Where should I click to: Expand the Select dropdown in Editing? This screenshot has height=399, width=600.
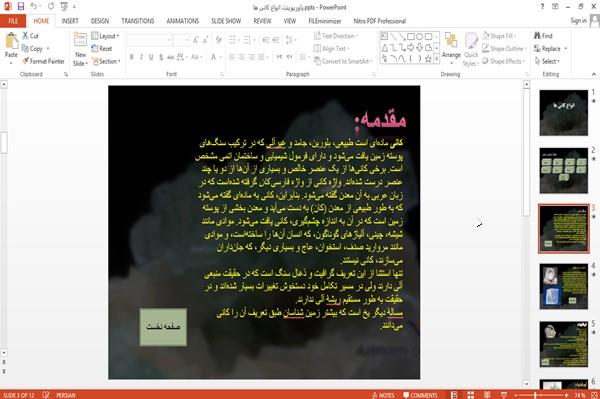(x=547, y=61)
